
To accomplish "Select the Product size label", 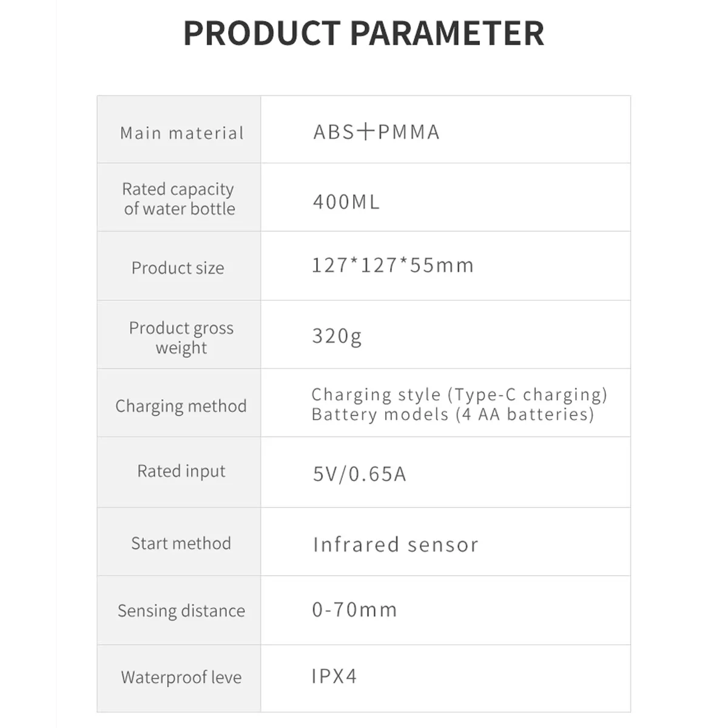I will click(178, 268).
